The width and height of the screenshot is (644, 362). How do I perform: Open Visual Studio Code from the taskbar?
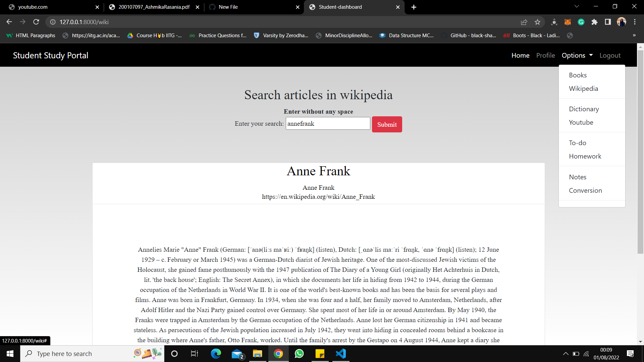tap(341, 354)
